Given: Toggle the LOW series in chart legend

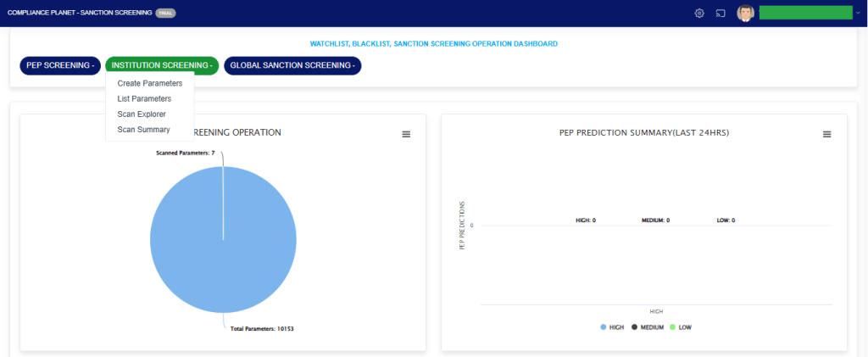Looking at the screenshot, I should pos(681,327).
